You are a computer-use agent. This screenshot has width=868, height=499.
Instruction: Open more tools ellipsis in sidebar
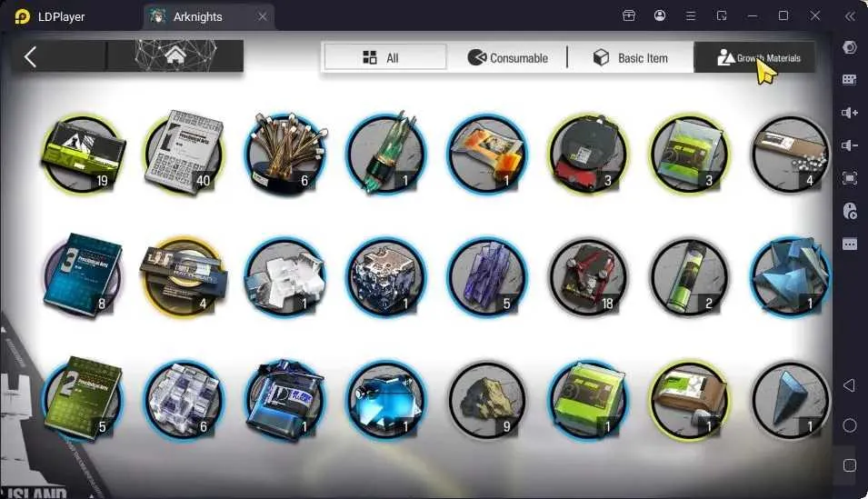849,244
